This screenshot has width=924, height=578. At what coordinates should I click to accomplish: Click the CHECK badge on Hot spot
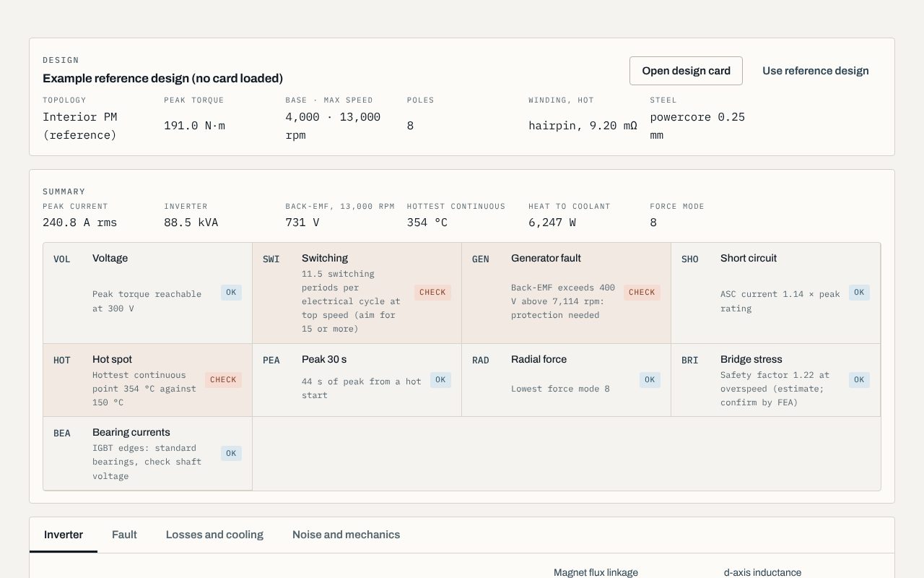pyautogui.click(x=223, y=380)
